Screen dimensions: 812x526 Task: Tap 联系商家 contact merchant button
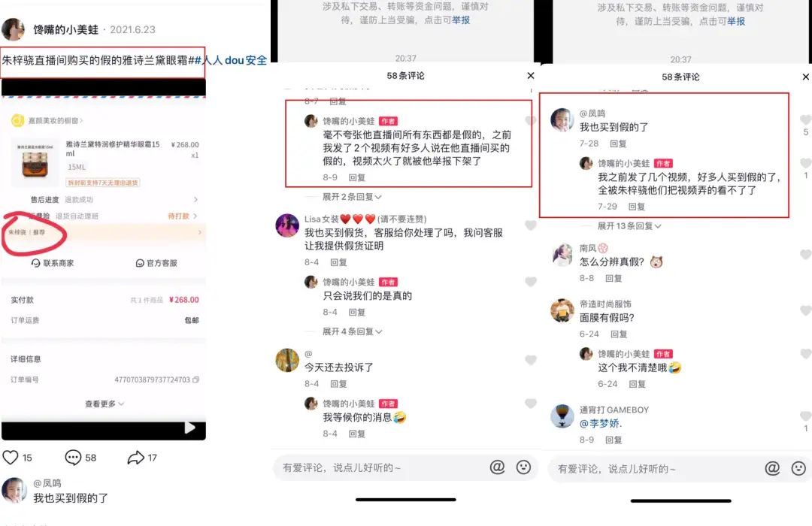pos(53,263)
